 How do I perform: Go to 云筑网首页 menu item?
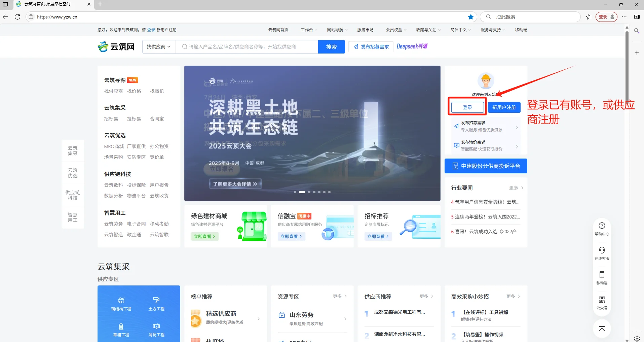pos(278,30)
